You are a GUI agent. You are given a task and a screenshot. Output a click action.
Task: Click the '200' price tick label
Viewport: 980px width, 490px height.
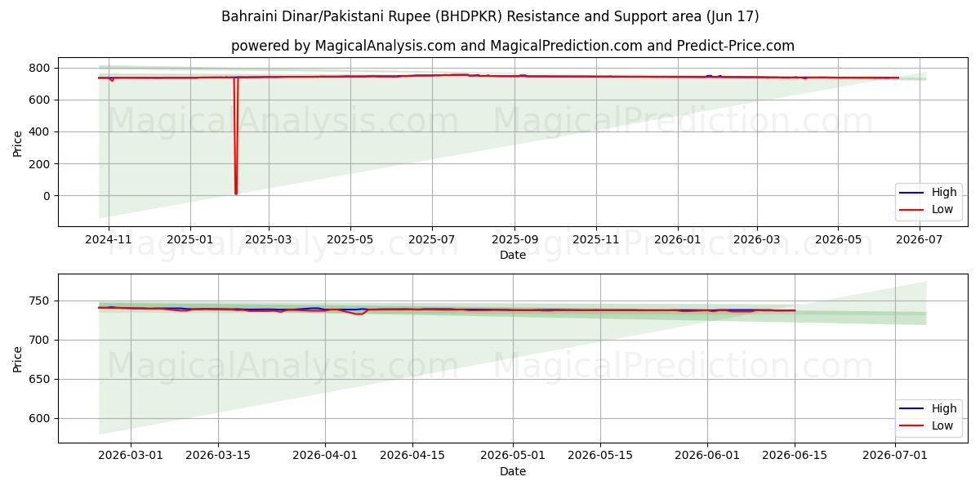point(41,163)
